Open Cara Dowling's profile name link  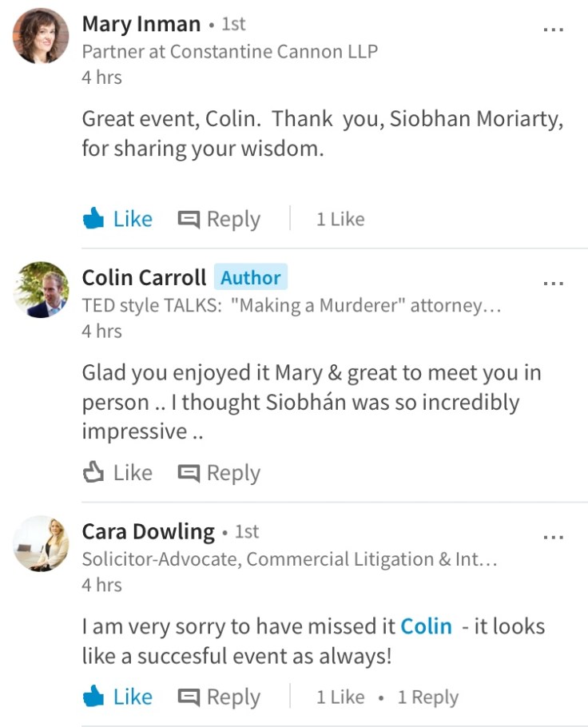point(148,532)
